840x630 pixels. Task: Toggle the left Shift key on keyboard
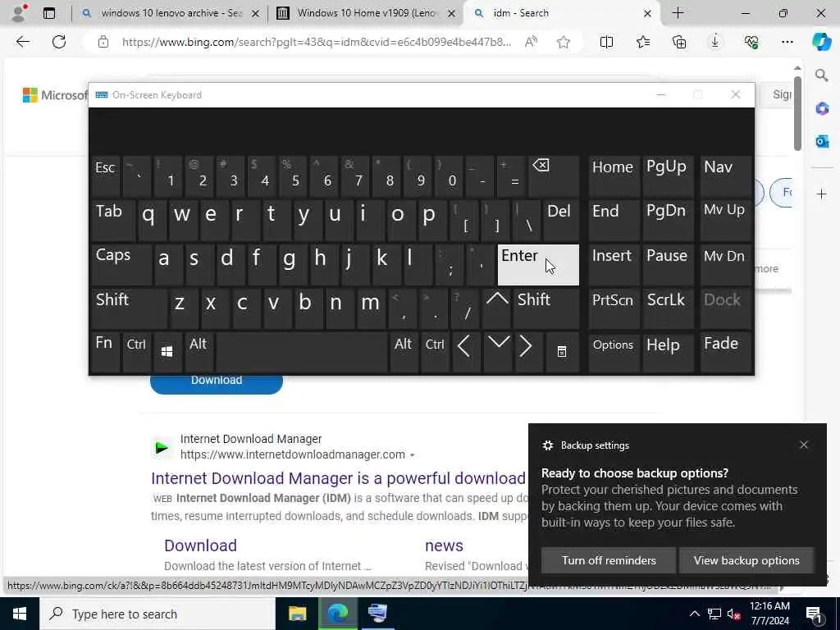click(x=129, y=308)
